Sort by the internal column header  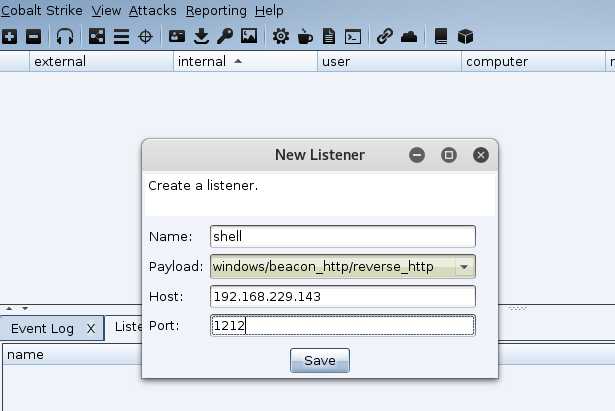point(246,62)
